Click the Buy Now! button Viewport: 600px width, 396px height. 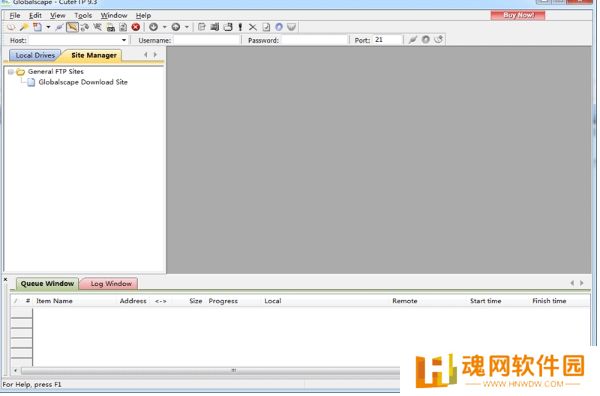[x=518, y=15]
